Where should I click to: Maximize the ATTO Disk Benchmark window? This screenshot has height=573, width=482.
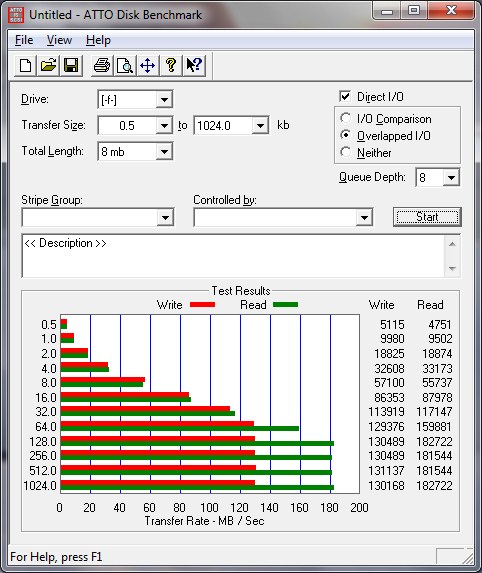click(x=414, y=11)
